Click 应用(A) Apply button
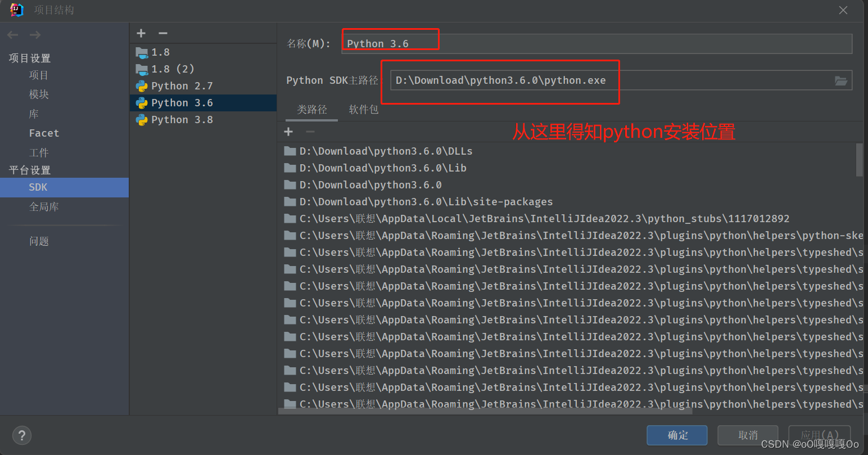The height and width of the screenshot is (455, 868). coord(820,435)
